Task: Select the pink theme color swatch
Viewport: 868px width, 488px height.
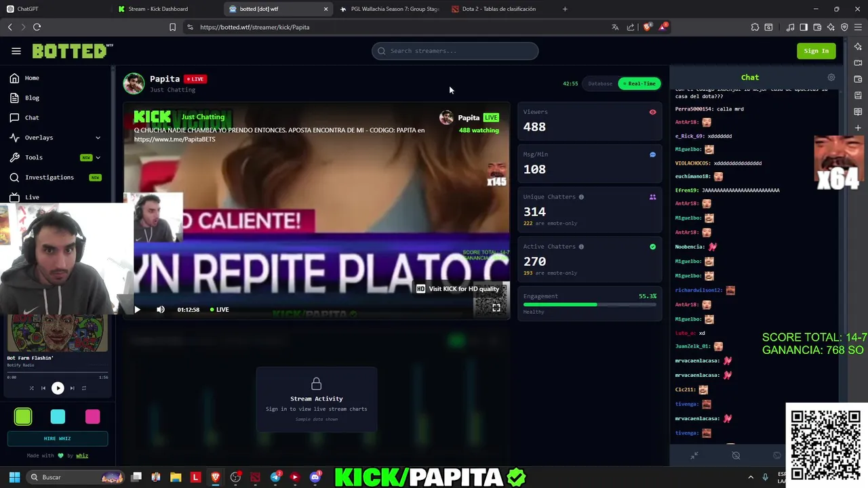Action: tap(92, 417)
